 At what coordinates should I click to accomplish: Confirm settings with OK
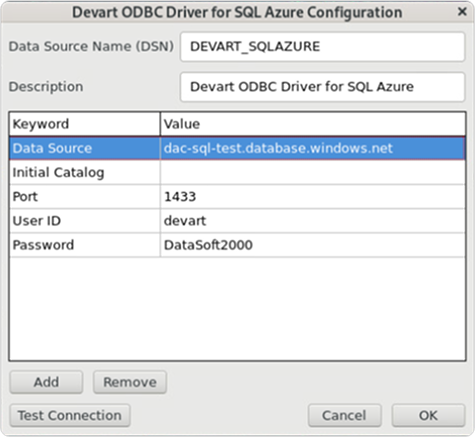click(428, 415)
